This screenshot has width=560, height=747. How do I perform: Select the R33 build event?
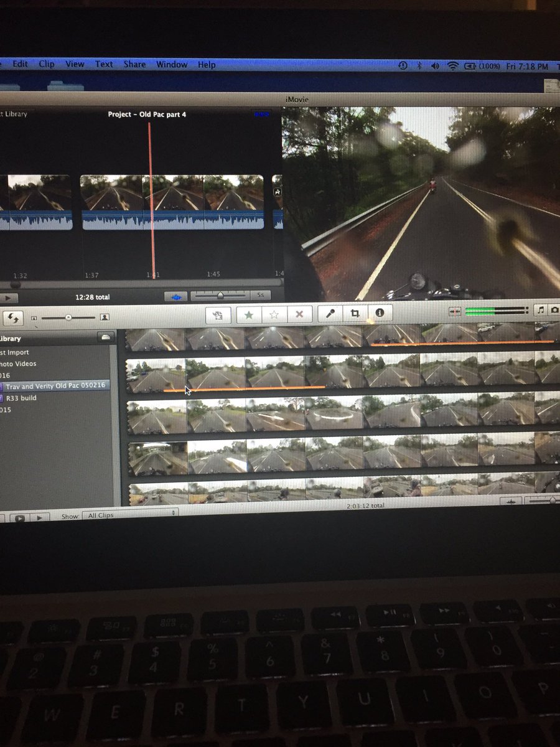tap(21, 398)
